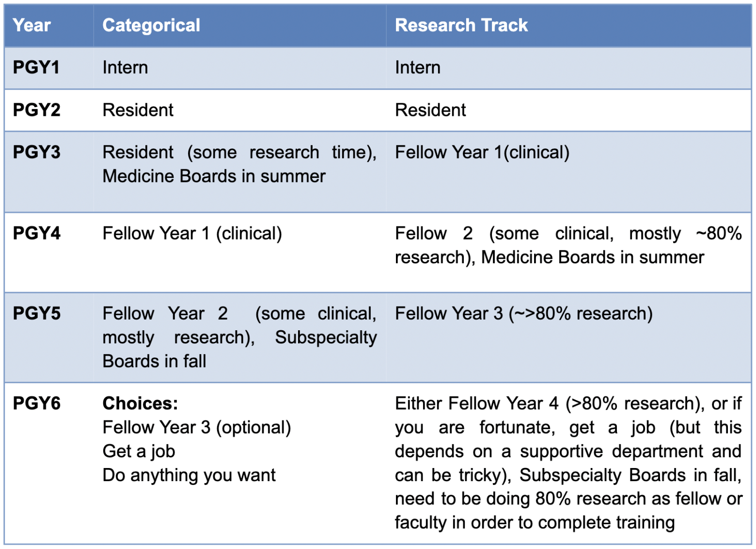Select Resident cell under Research Track

[430, 110]
